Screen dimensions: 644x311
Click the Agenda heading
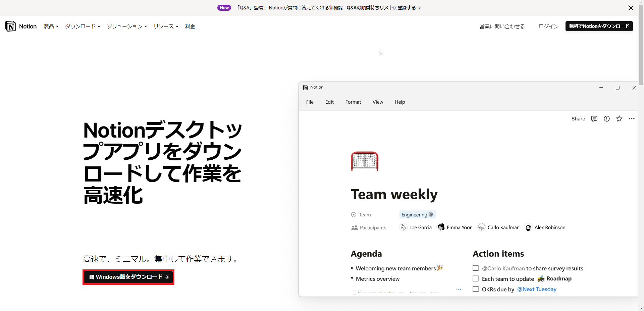(366, 254)
